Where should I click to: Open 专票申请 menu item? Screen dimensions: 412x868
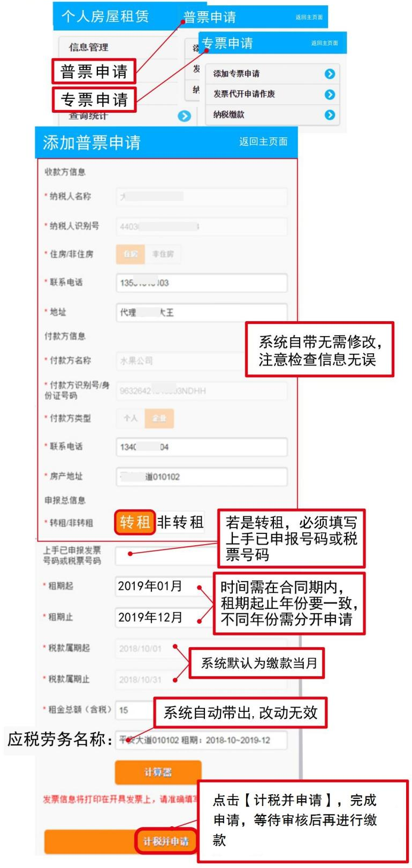[x=94, y=99]
